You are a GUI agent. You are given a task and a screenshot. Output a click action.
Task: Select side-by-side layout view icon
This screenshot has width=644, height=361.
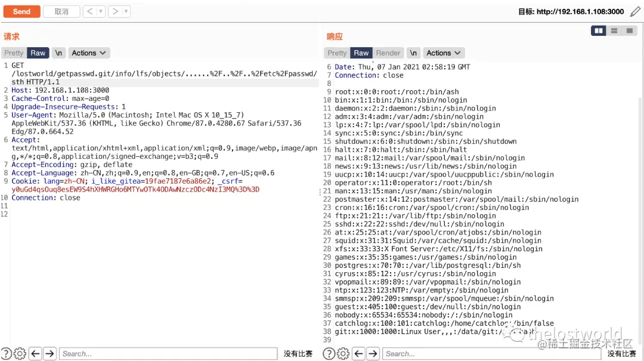pyautogui.click(x=599, y=31)
